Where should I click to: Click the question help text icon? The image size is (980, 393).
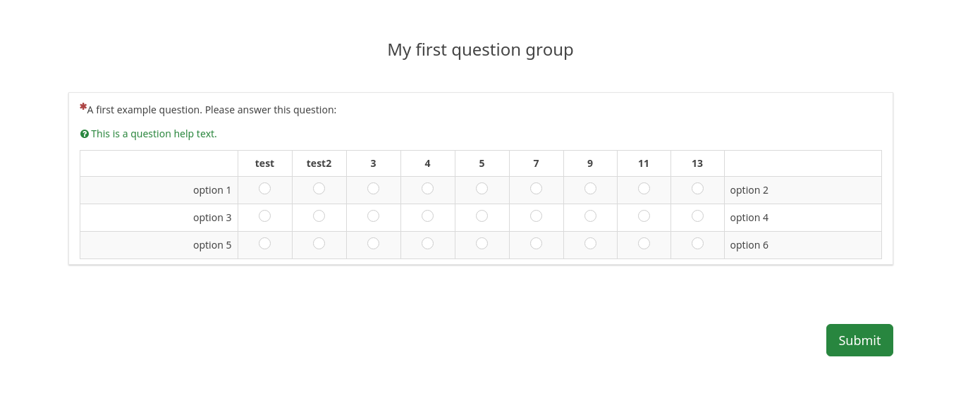[x=85, y=134]
